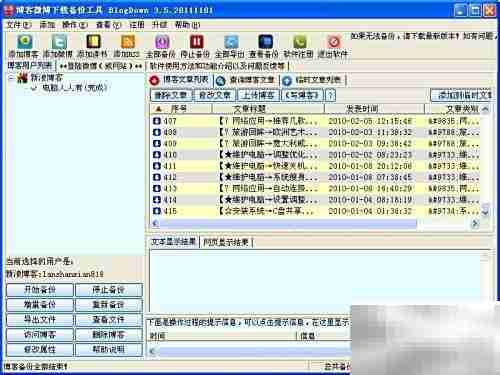Open the 查看 menu
Viewport: 500px width, 375px height.
coord(108,25)
